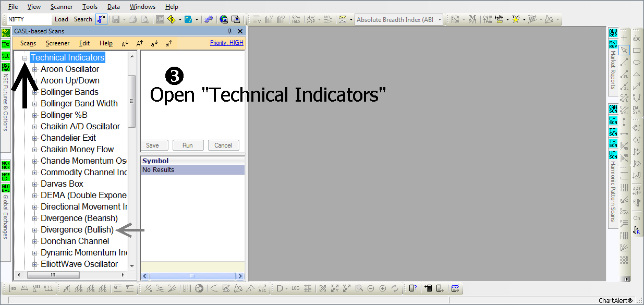644x305 pixels.
Task: Click the MCX NCX exchange icon
Action: click(x=6, y=165)
